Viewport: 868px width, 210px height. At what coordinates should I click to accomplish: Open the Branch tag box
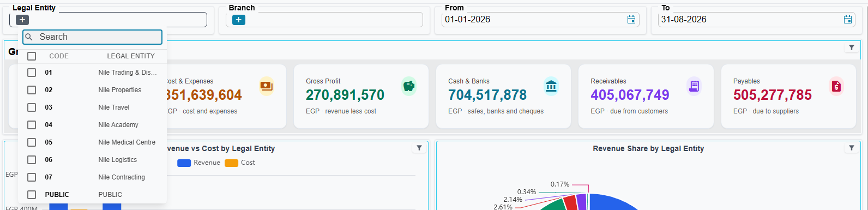[324, 20]
